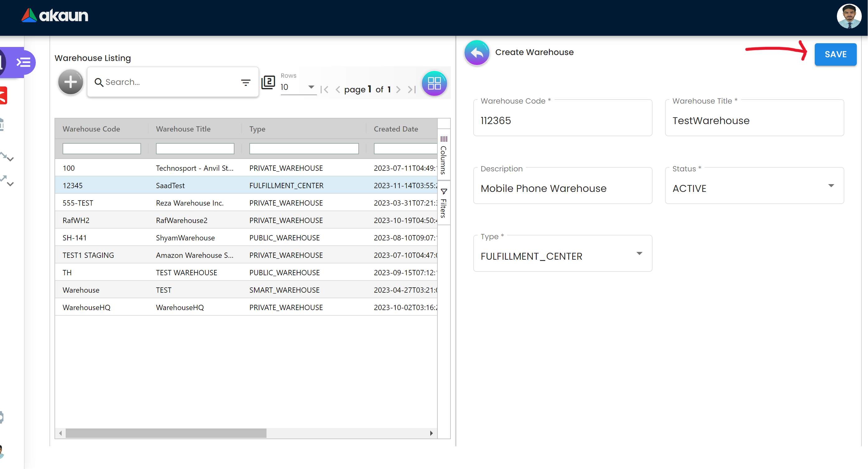Click the Warehouse Title input field

[754, 121]
